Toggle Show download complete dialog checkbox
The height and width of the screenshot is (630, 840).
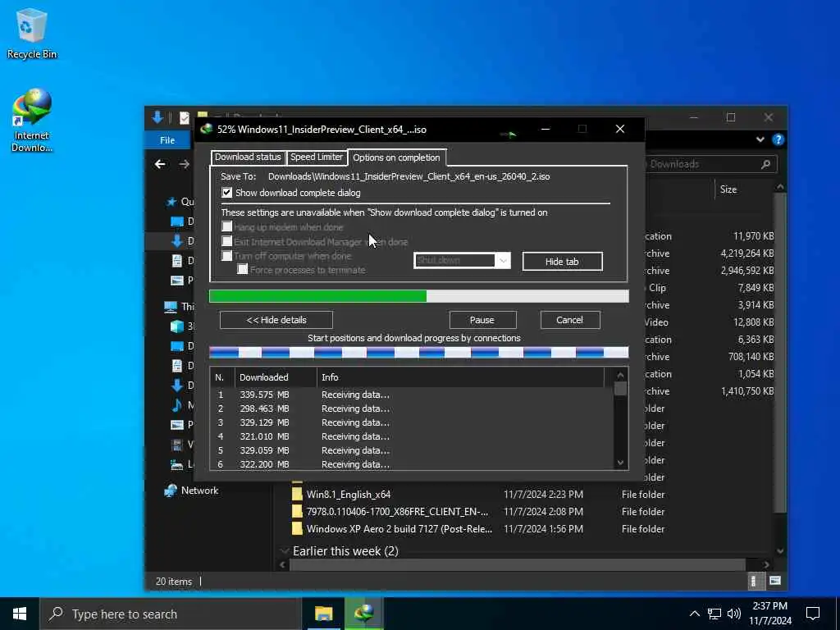click(x=226, y=192)
